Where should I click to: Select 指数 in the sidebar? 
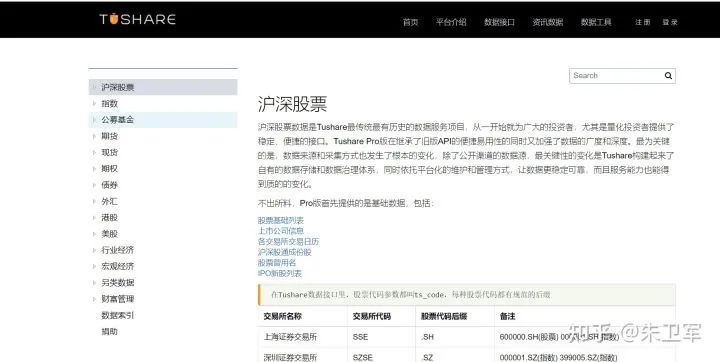pos(109,104)
